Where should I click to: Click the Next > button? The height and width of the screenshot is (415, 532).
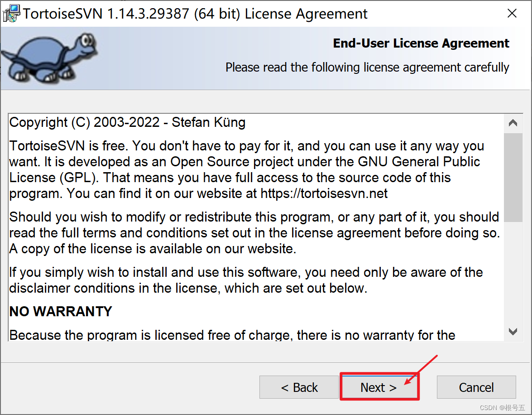click(x=379, y=387)
